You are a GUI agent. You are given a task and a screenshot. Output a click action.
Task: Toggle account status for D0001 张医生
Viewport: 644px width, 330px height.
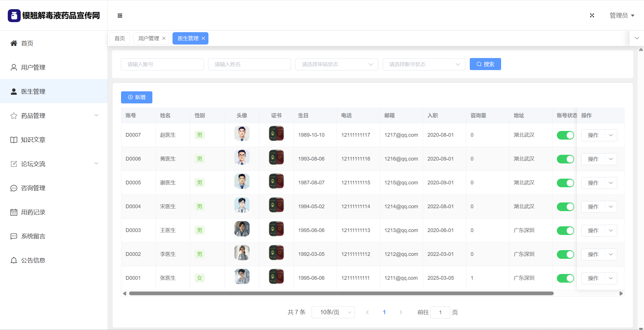coord(565,278)
